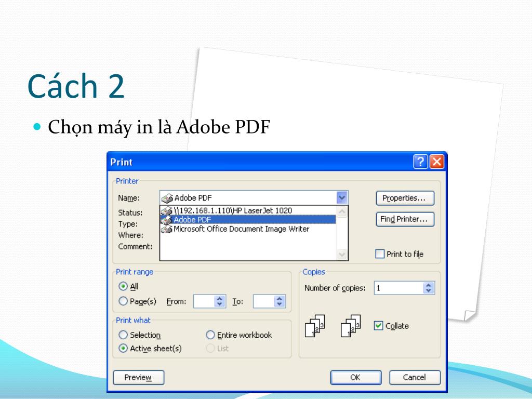This screenshot has width=532, height=399.
Task: Click printer icon next to HP LaserJet 1020
Action: (166, 211)
